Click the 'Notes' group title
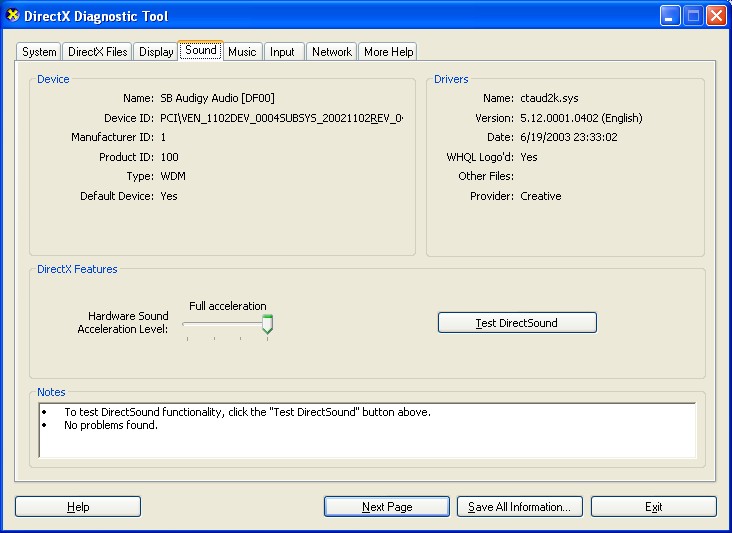Screen dimensions: 732x533 coord(51,392)
